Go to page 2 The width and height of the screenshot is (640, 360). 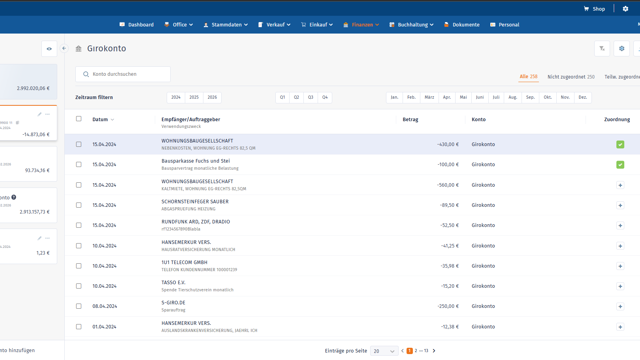pos(416,351)
